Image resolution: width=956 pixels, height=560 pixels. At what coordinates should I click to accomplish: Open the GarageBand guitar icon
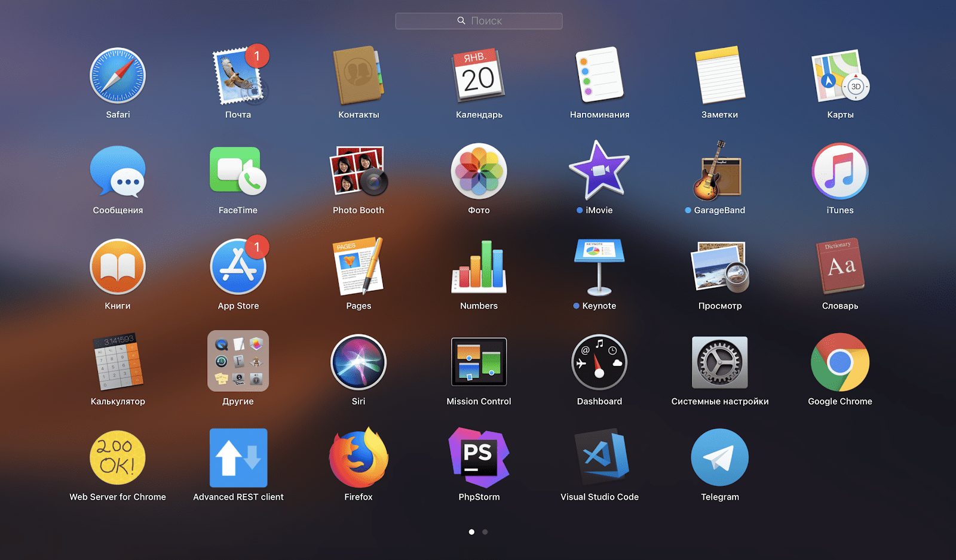pyautogui.click(x=719, y=171)
